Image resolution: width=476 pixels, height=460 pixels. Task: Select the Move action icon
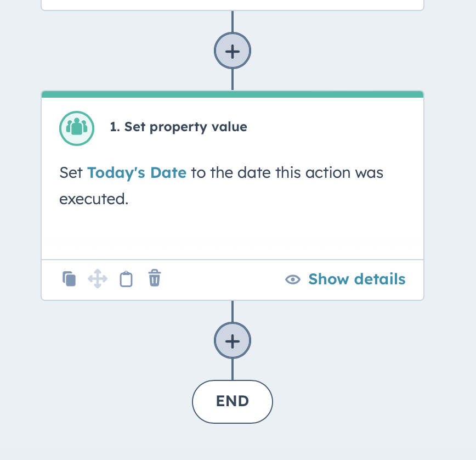pyautogui.click(x=98, y=279)
